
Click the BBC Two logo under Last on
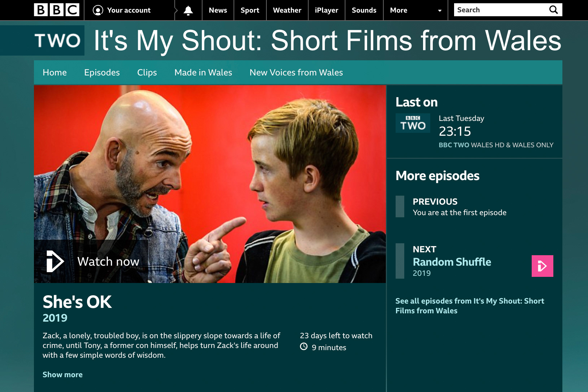[x=413, y=123]
